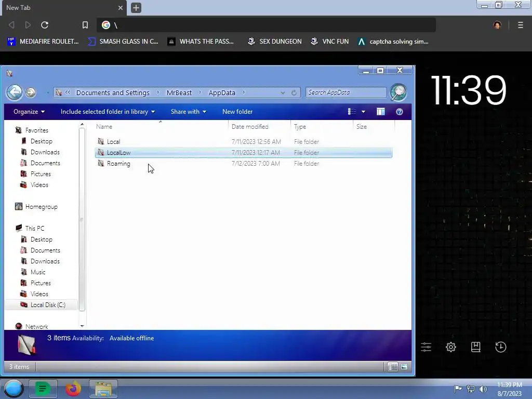The width and height of the screenshot is (532, 399).
Task: Click the Explorer search magnifier icon
Action: (x=398, y=92)
